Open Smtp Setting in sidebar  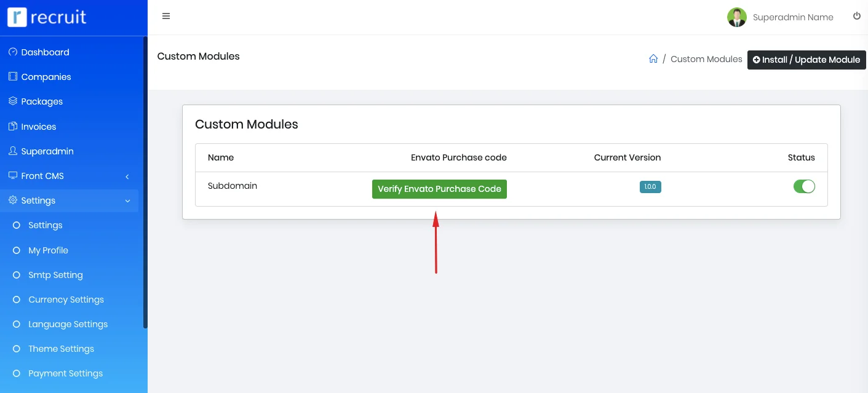[x=55, y=275]
